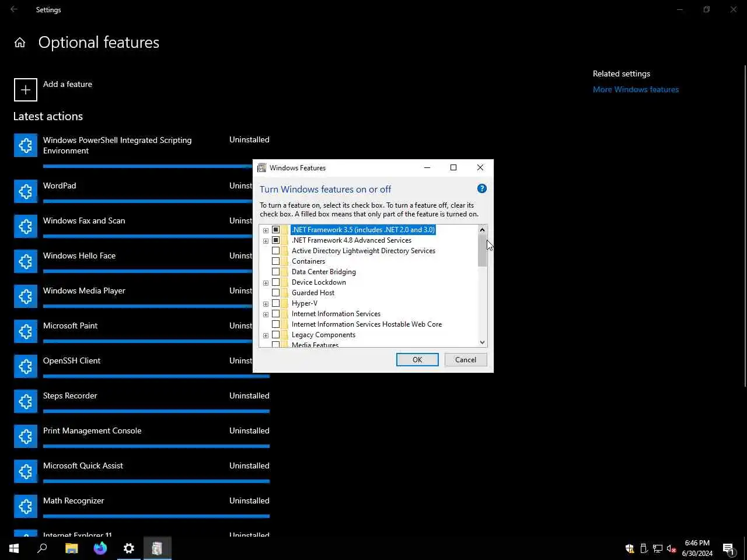Select the Legacy Components tree row
The height and width of the screenshot is (560, 747).
click(x=323, y=335)
